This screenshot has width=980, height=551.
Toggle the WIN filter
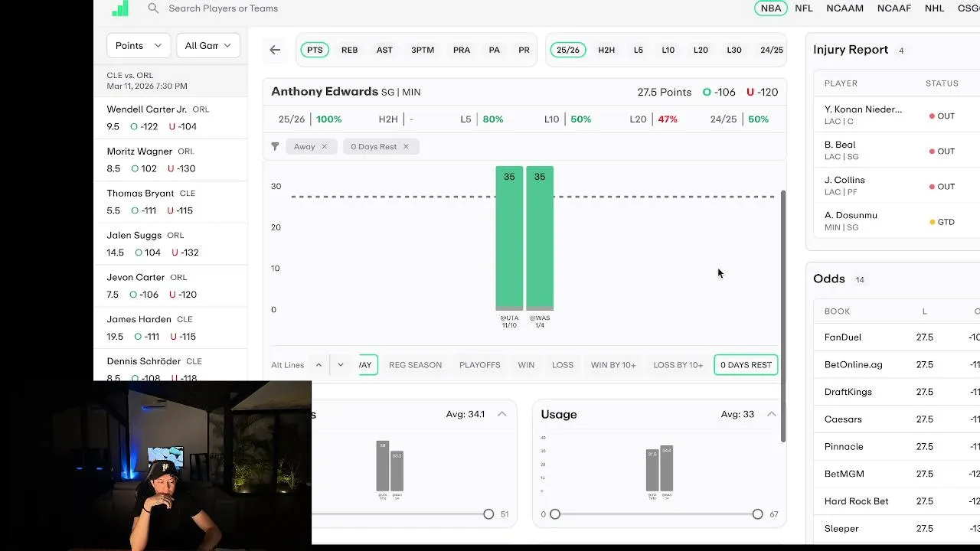(x=526, y=365)
